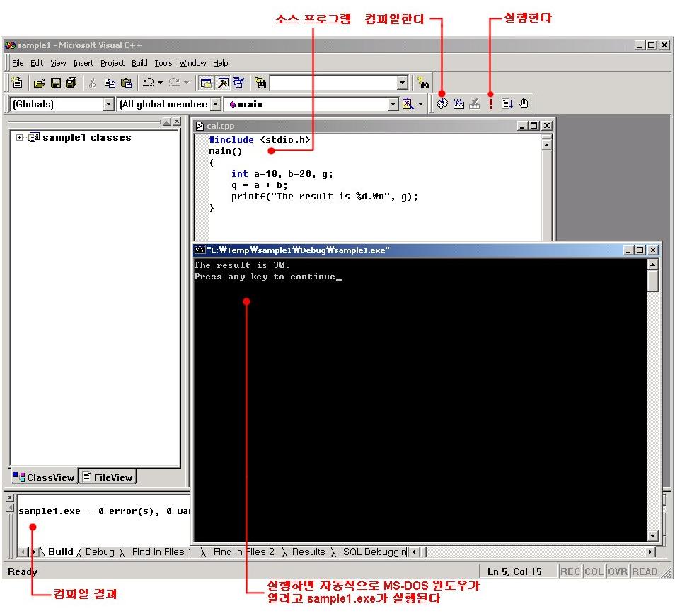Click the Save All icon
675x616 pixels.
click(x=71, y=83)
